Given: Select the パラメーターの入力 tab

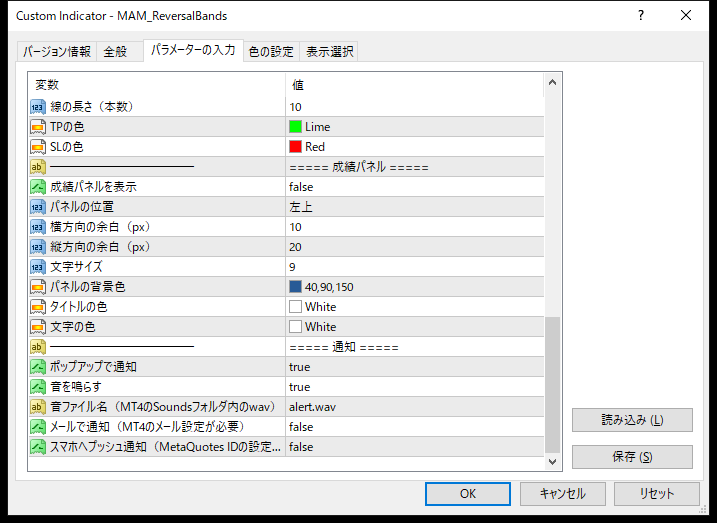Looking at the screenshot, I should click(x=193, y=50).
